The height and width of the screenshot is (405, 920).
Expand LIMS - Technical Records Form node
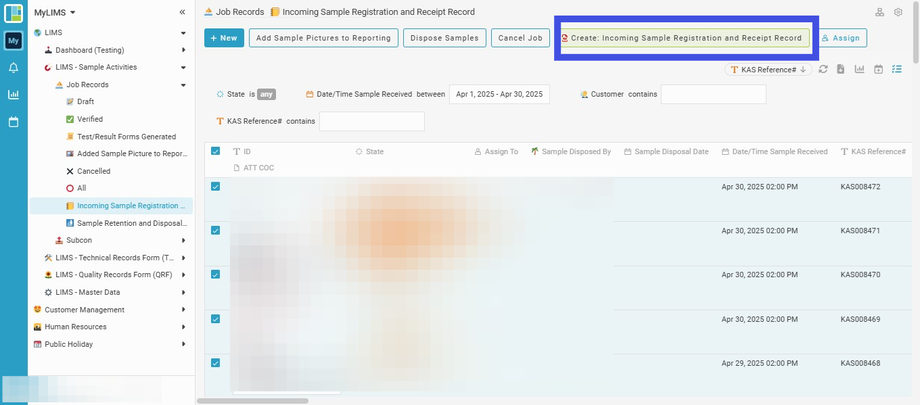(183, 258)
